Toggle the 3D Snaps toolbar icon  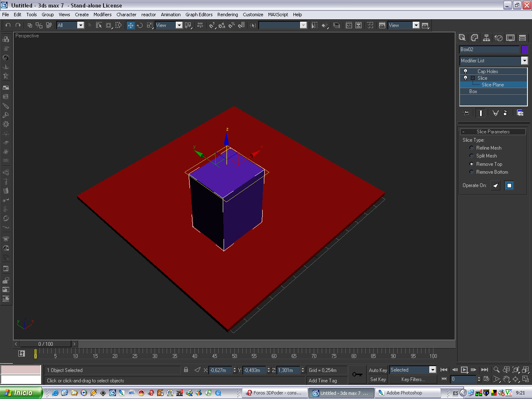point(212,25)
